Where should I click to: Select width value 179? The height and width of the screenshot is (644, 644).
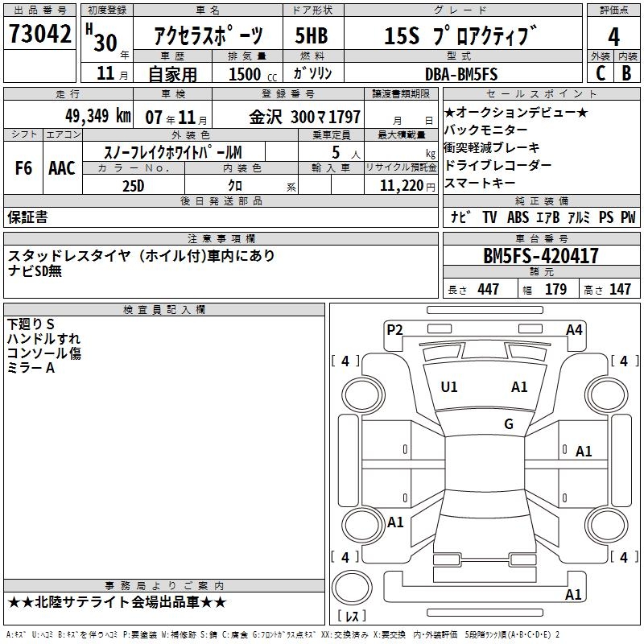[x=556, y=289]
